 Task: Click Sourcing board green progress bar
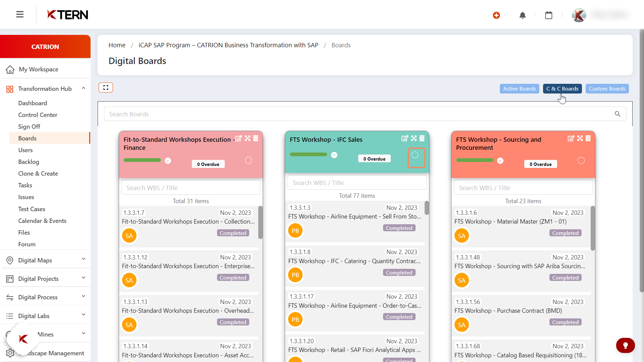tap(475, 160)
